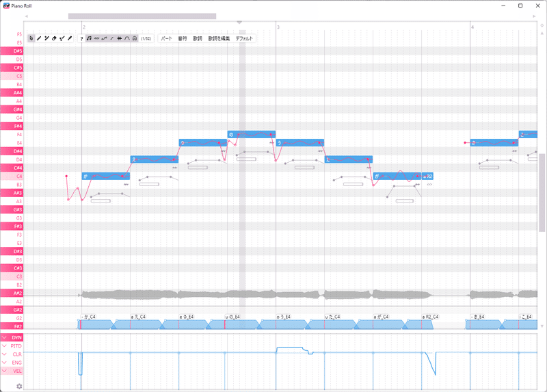Click the phoneme label 'u の_E4'

[x=232, y=317]
